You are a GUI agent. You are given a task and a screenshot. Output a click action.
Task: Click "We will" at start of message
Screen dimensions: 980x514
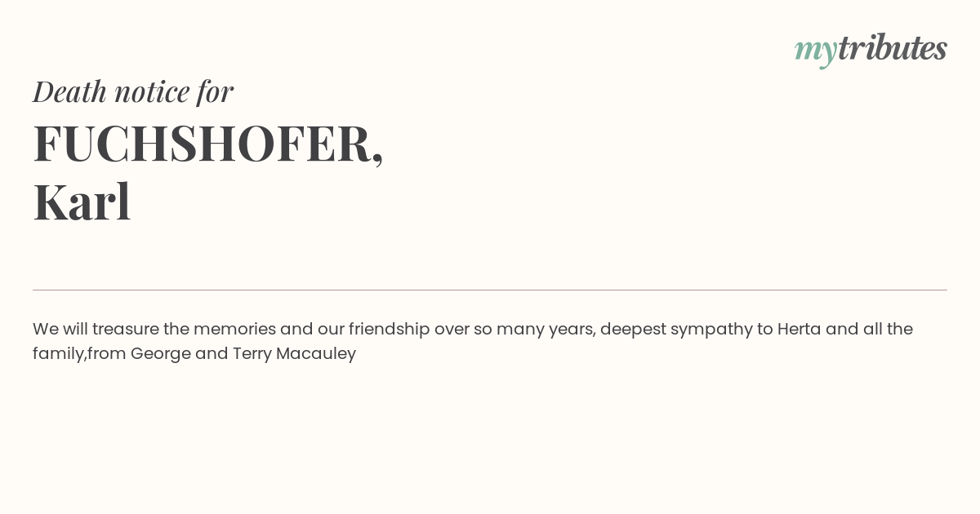(x=60, y=329)
